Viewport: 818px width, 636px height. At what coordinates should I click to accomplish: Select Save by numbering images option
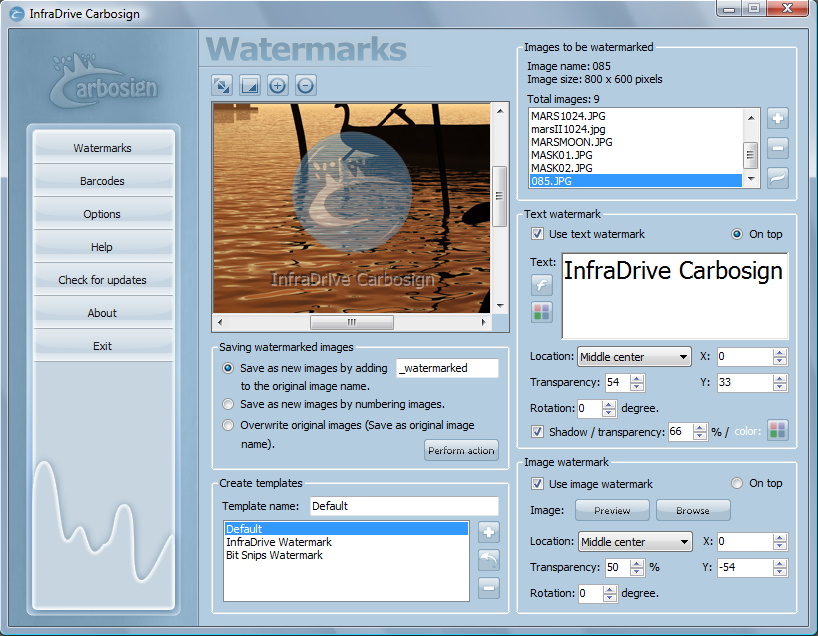[x=228, y=404]
